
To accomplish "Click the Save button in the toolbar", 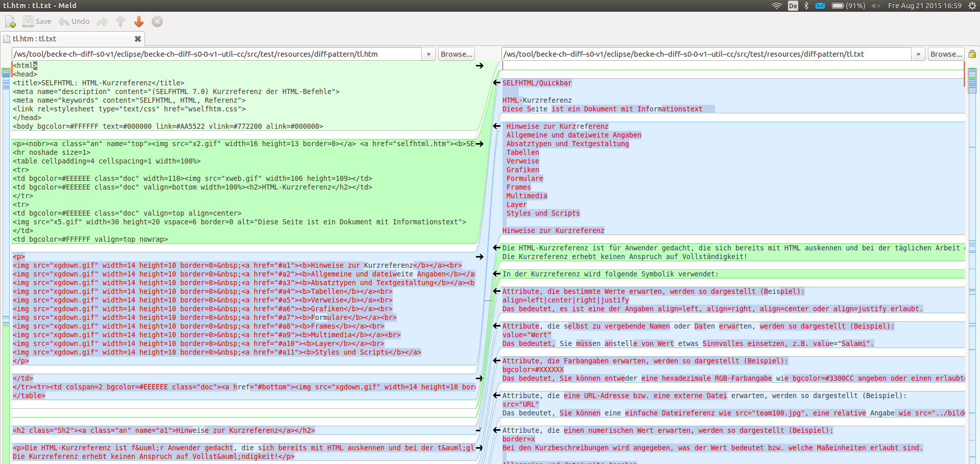I will [37, 21].
